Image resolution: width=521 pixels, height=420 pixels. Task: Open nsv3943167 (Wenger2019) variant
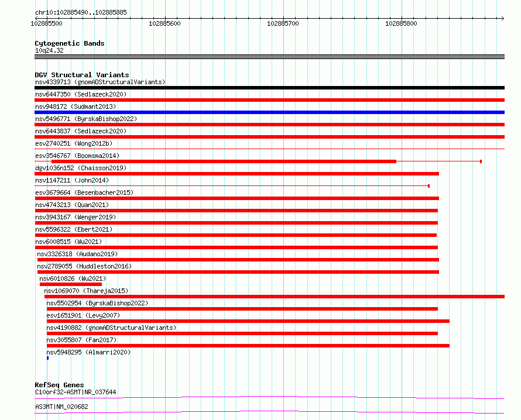pyautogui.click(x=76, y=217)
